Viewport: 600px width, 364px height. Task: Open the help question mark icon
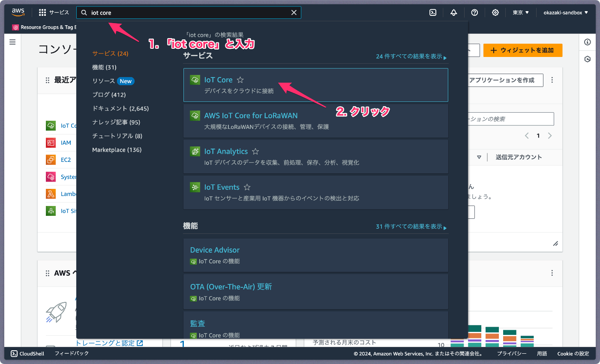pos(474,12)
